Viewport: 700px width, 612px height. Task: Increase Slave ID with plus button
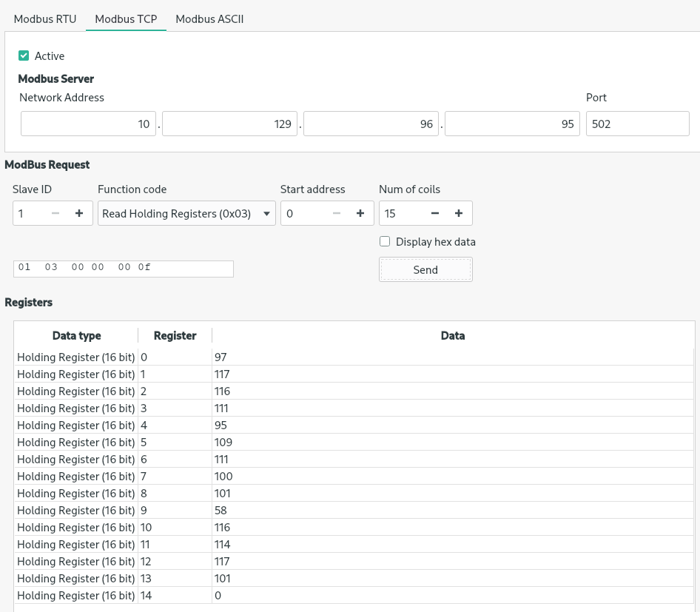[79, 213]
